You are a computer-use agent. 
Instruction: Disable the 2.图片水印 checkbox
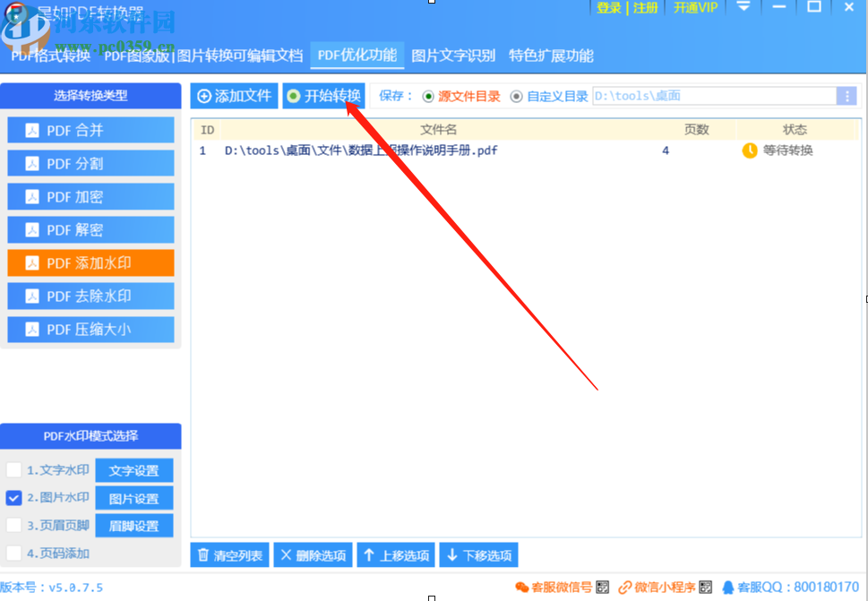[x=13, y=497]
